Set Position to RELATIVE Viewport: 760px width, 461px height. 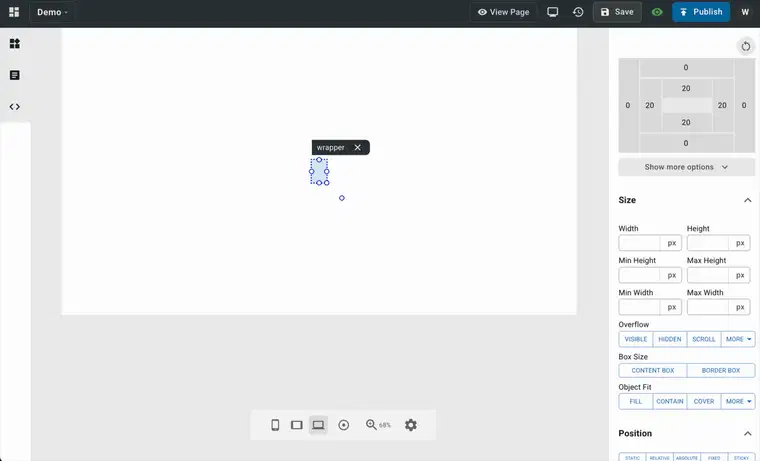660,457
